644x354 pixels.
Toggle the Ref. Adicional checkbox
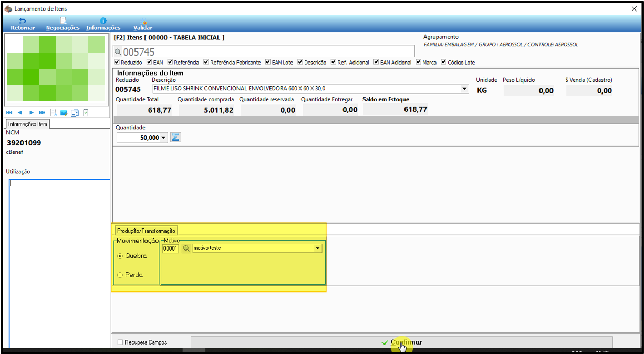coord(334,62)
